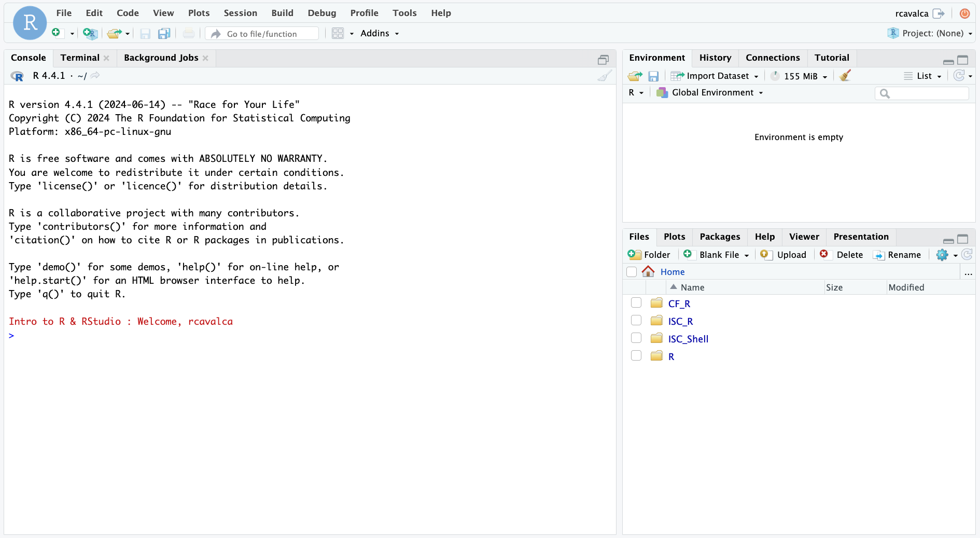
Task: Click the console prompt line
Action: [310, 335]
